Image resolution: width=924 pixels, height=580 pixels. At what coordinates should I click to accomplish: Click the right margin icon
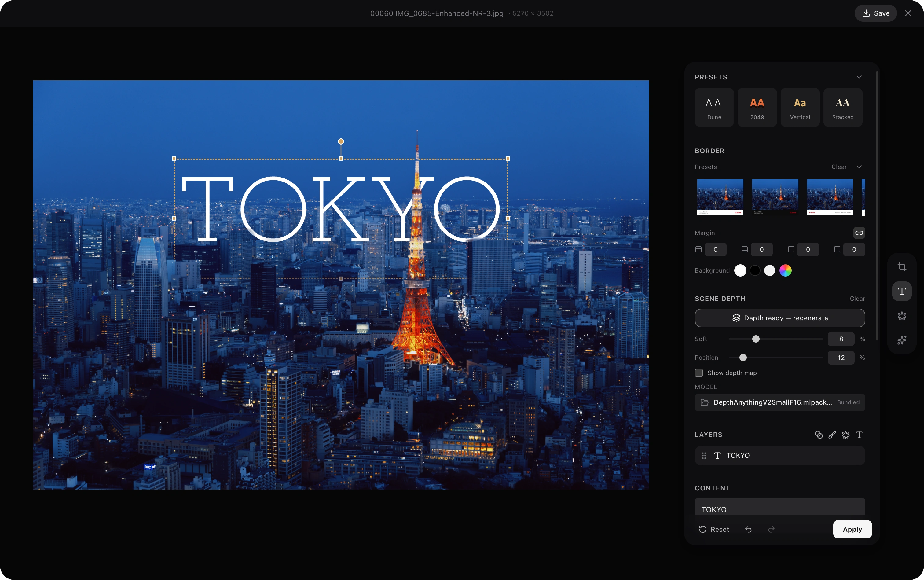pyautogui.click(x=837, y=249)
